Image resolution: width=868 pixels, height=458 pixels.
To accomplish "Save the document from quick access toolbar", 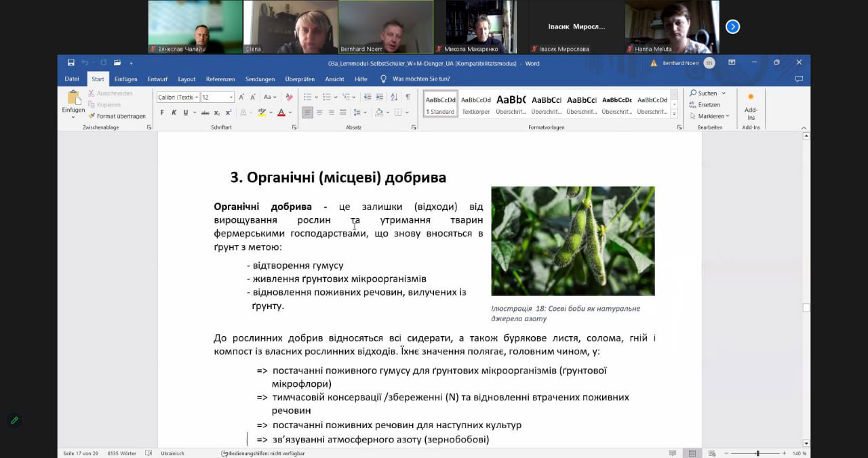I will coord(71,62).
